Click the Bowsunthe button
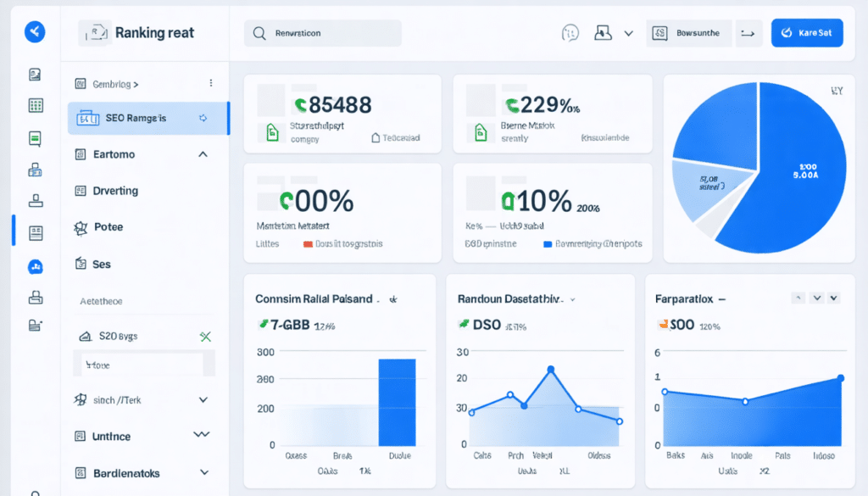Screen dimensions: 868x496 [x=688, y=33]
